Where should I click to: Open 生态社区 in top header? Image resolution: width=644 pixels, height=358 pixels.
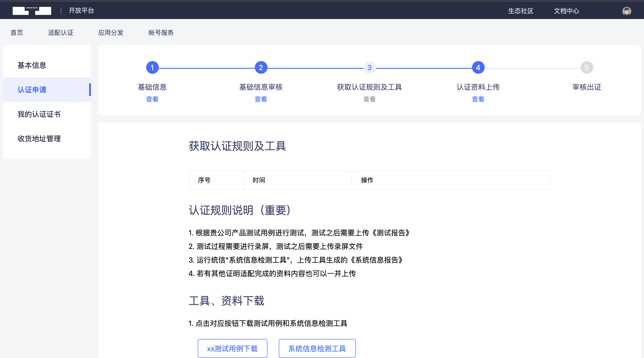point(521,11)
